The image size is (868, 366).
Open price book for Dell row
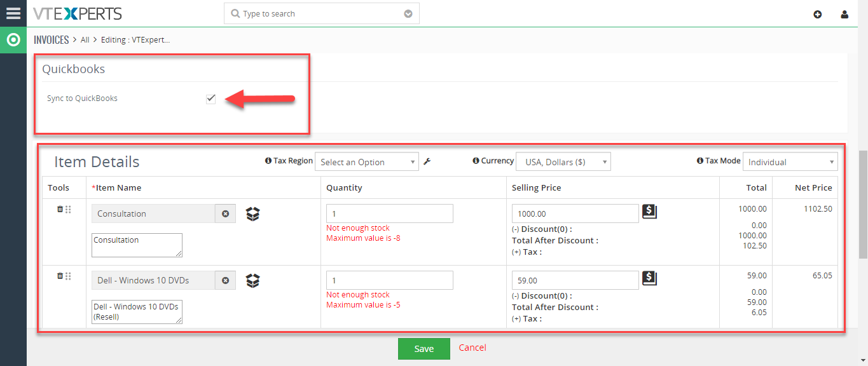pos(649,278)
